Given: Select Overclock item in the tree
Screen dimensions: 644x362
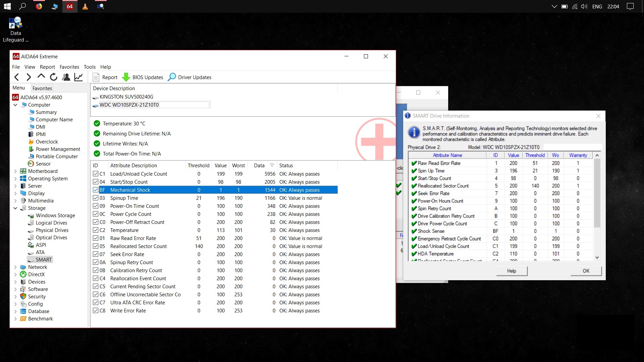Looking at the screenshot, I should [x=47, y=141].
